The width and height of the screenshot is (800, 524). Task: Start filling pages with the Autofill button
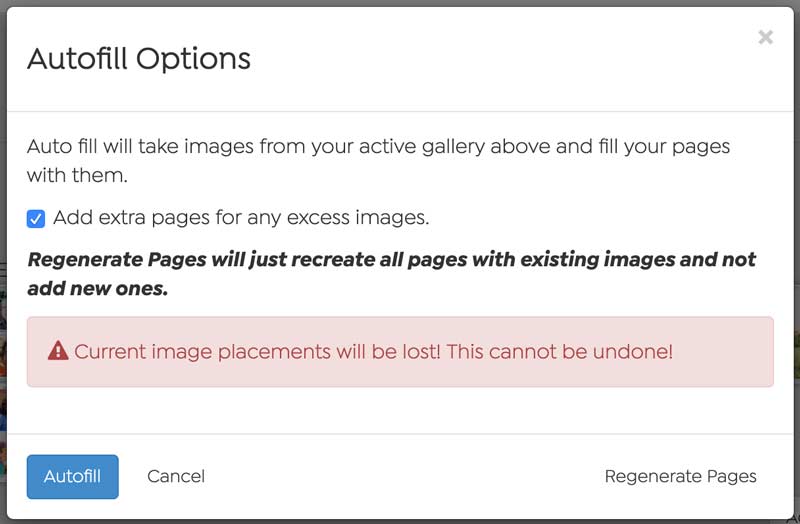pyautogui.click(x=72, y=477)
